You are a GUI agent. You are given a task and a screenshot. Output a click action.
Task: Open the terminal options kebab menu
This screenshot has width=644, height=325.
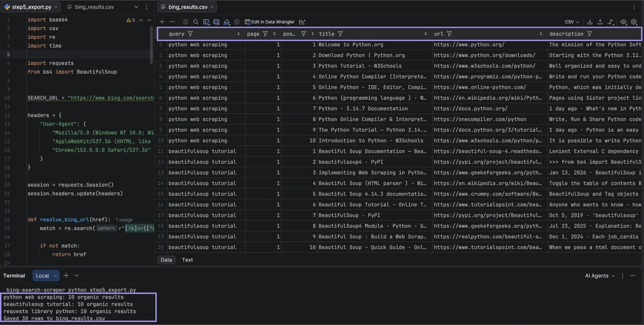click(x=623, y=276)
